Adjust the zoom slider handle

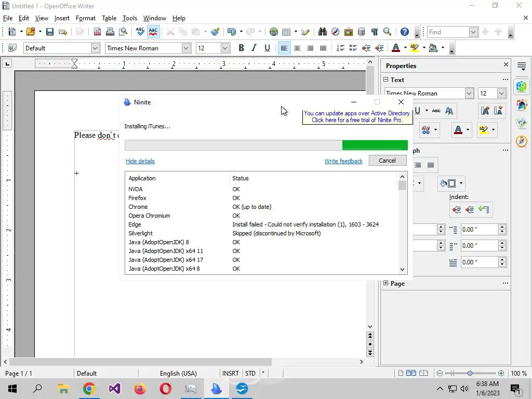[470, 373]
